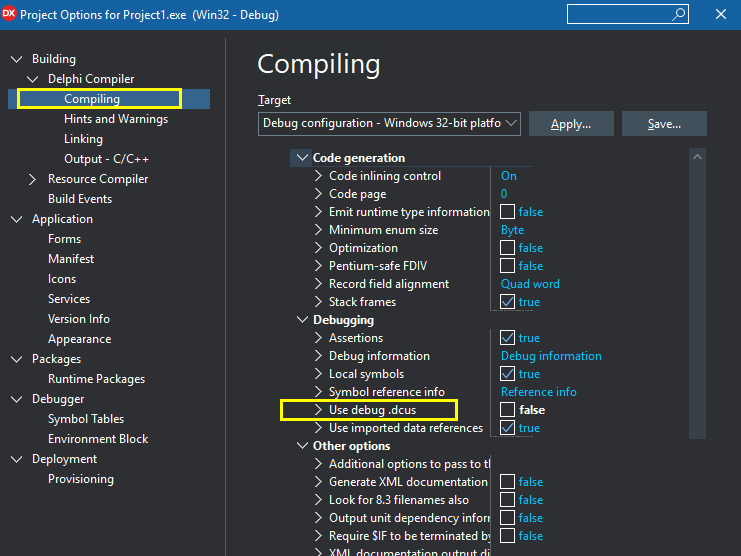
Task: Go to Version Info settings
Action: 79,319
